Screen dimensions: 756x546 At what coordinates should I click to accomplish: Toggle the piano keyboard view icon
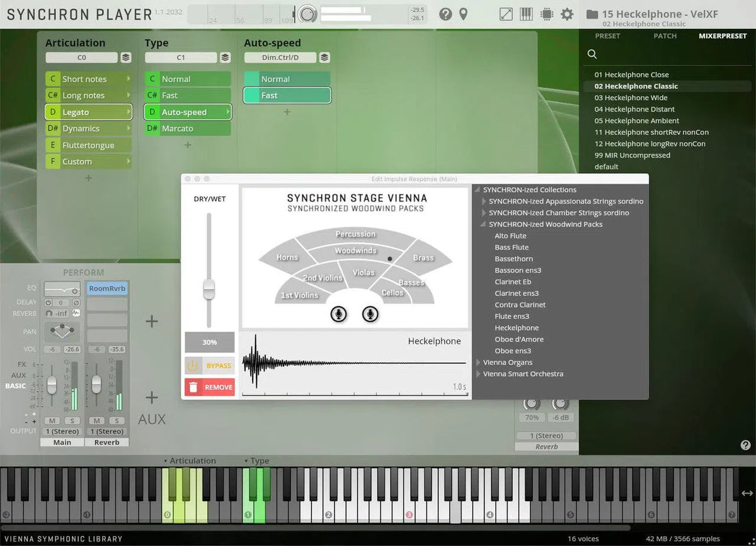(x=526, y=14)
